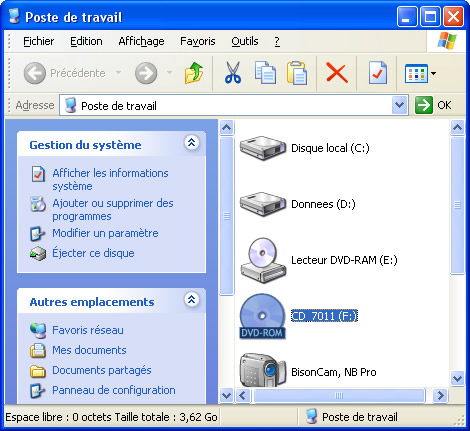Open the Mes documents link
This screenshot has height=431, width=470.
coord(89,350)
